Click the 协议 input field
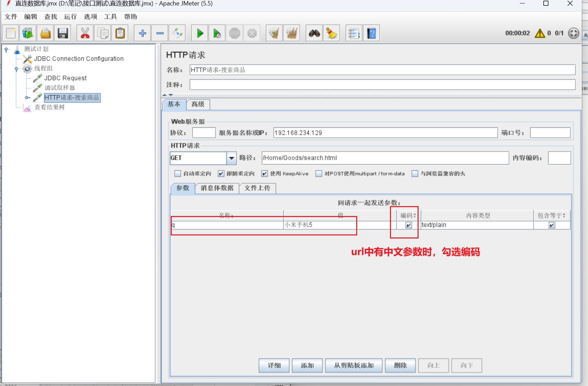Image resolution: width=588 pixels, height=386 pixels. tap(204, 133)
